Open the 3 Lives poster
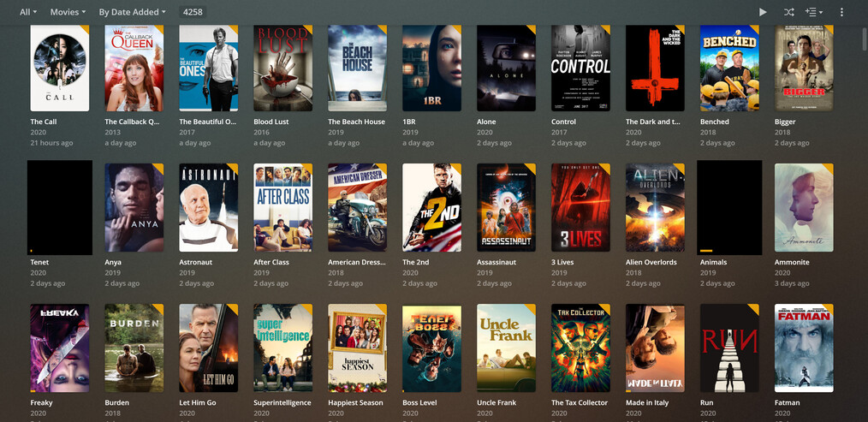 [x=580, y=208]
